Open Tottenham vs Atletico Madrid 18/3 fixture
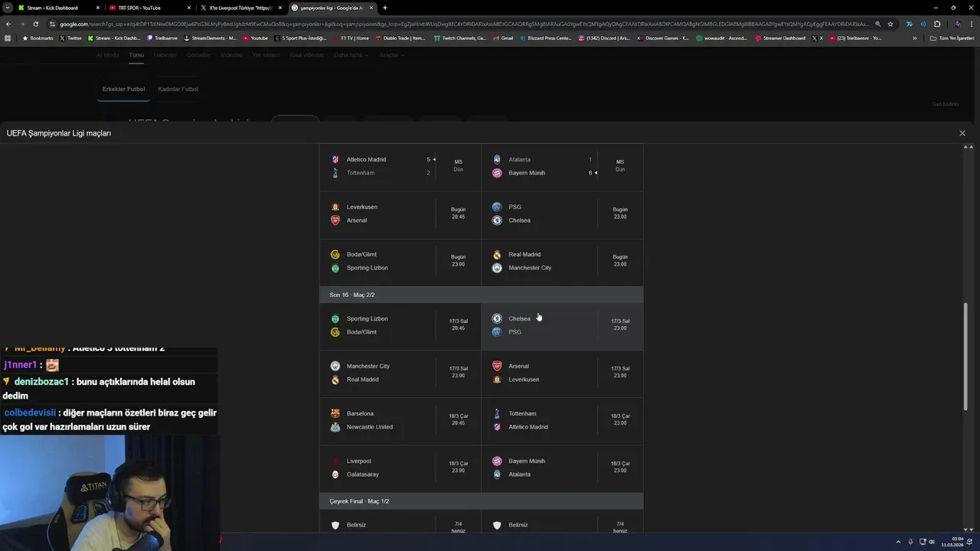The height and width of the screenshot is (551, 980). click(562, 420)
